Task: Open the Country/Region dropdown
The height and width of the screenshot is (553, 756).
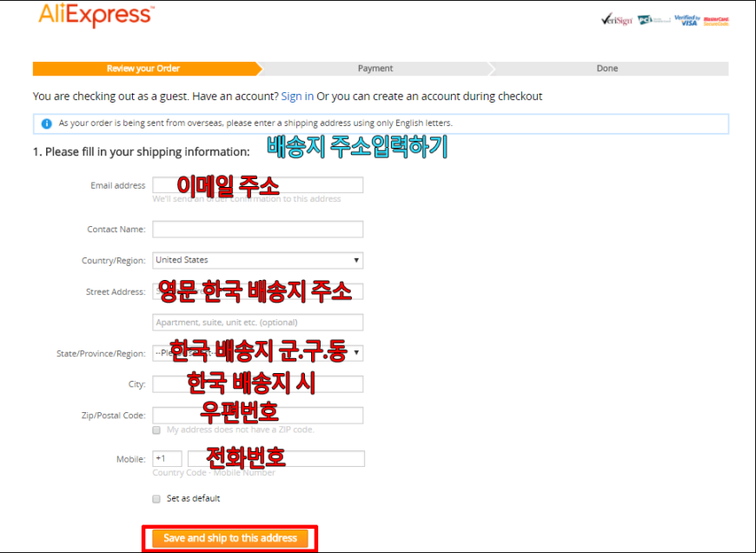Action: 258,260
